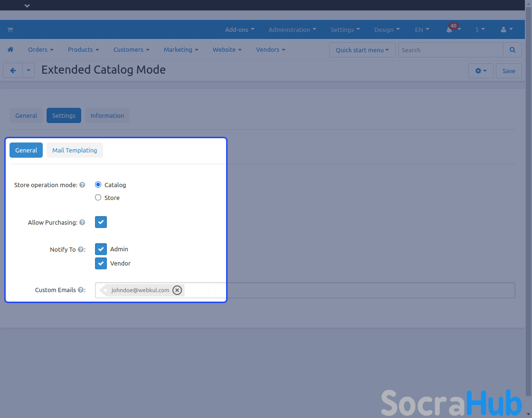
Task: Toggle the Allow Purchasing checkbox
Action: [x=101, y=222]
